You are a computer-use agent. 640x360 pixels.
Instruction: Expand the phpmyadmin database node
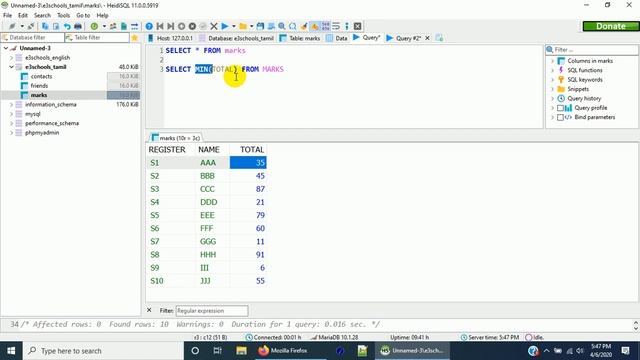(x=11, y=133)
